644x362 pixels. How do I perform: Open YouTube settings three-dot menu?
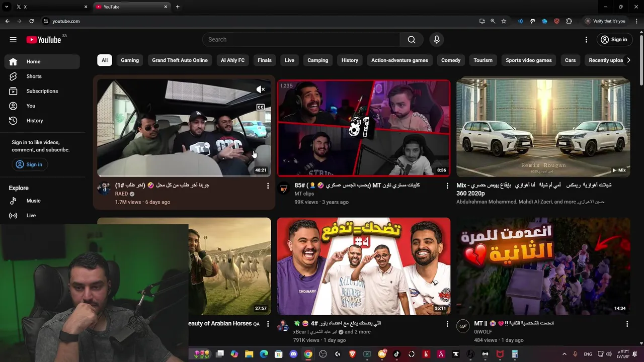point(586,40)
